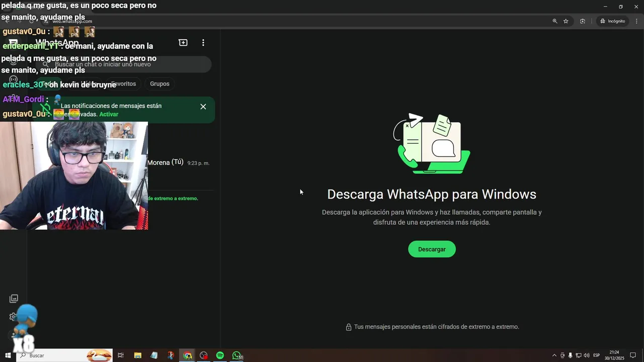The height and width of the screenshot is (362, 644).
Task: Open the WhatsApp three-dot menu
Action: [203, 43]
